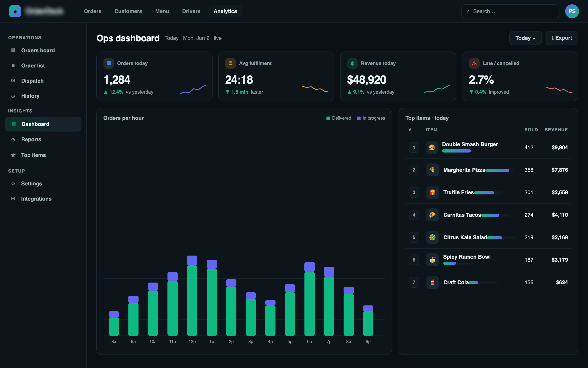The width and height of the screenshot is (588, 368).
Task: Click the Dashboard sidebar icon
Action: [14, 124]
